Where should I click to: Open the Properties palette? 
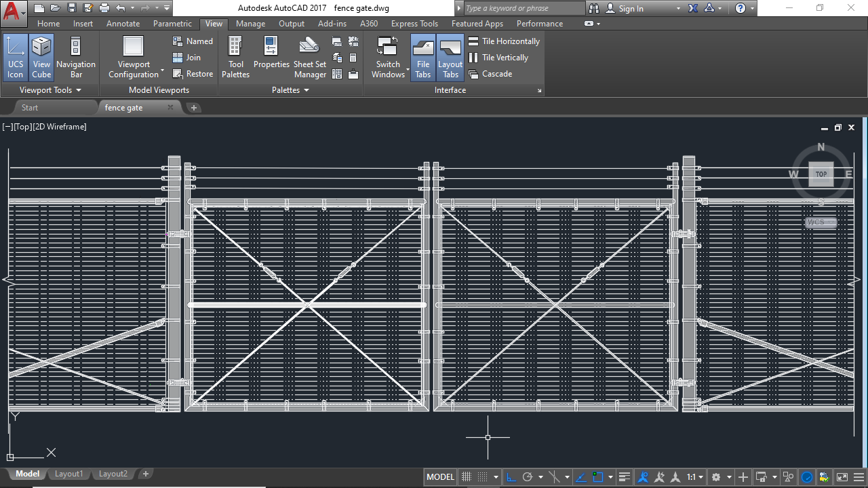point(271,53)
